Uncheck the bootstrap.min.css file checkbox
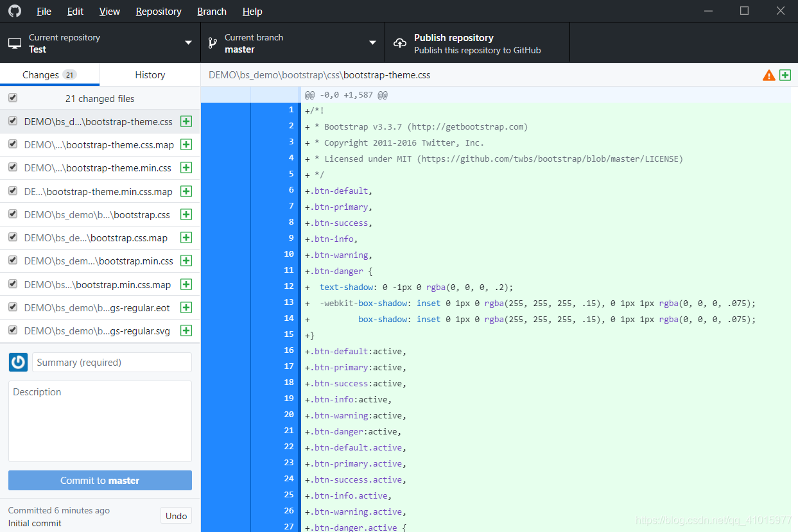This screenshot has height=532, width=798. click(13, 260)
